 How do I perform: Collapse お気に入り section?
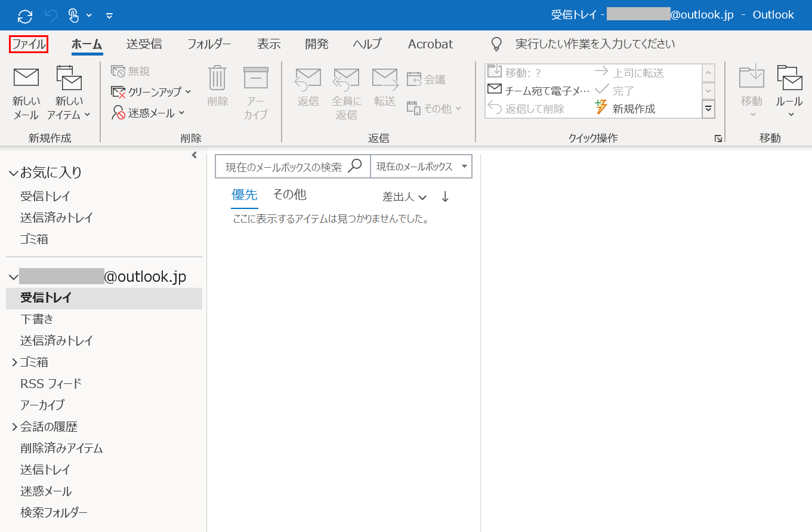pos(13,173)
